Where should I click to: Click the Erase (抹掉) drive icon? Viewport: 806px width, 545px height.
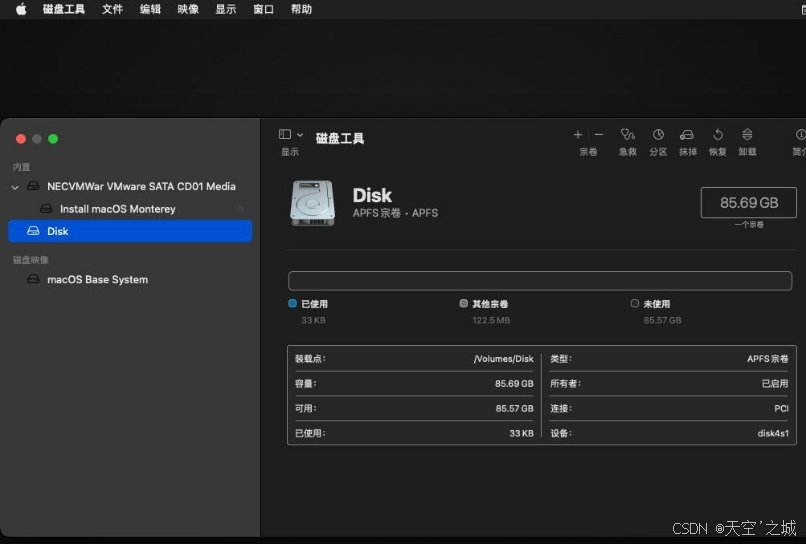(x=687, y=135)
